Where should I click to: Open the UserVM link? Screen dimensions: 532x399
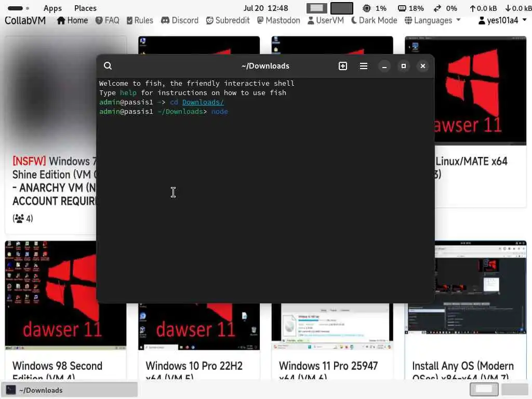(325, 20)
